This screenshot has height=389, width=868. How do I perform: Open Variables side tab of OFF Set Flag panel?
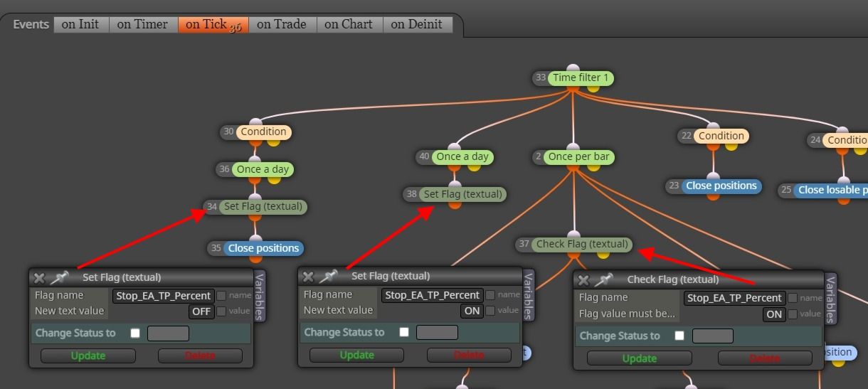coord(259,296)
